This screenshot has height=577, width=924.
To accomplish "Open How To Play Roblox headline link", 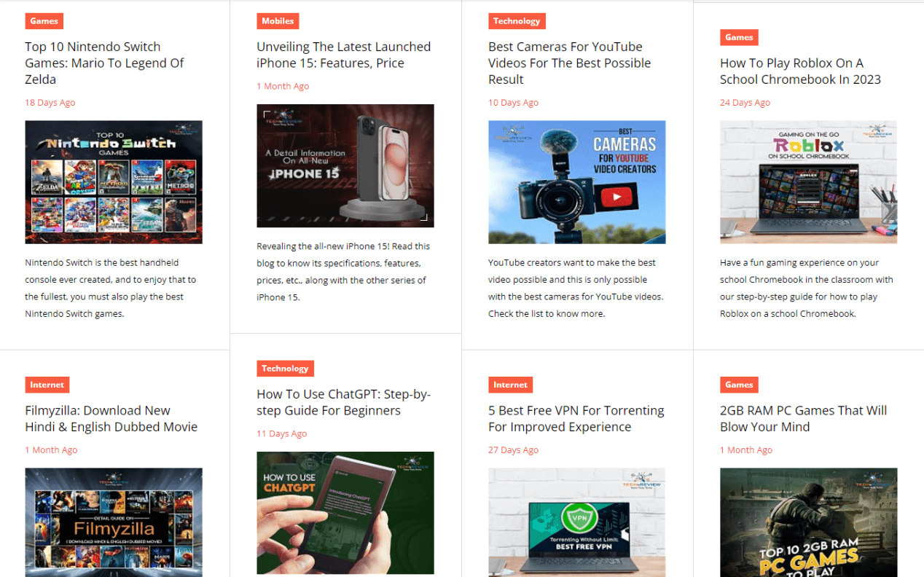I will [800, 71].
